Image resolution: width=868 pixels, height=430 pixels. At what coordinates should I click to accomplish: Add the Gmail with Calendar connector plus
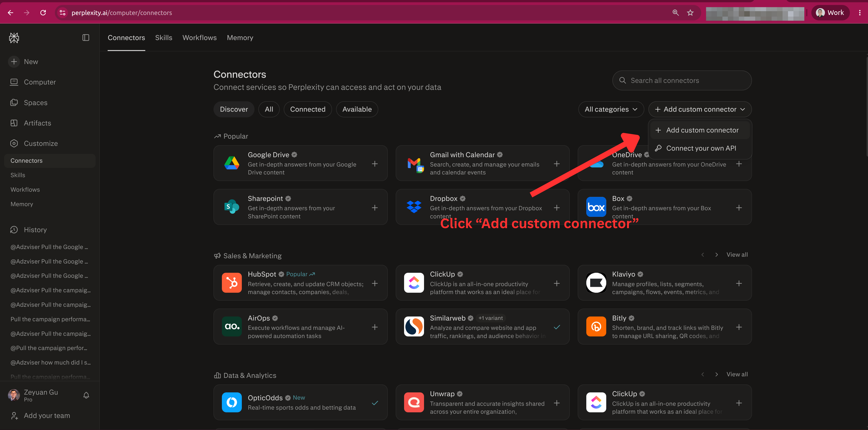tap(557, 164)
